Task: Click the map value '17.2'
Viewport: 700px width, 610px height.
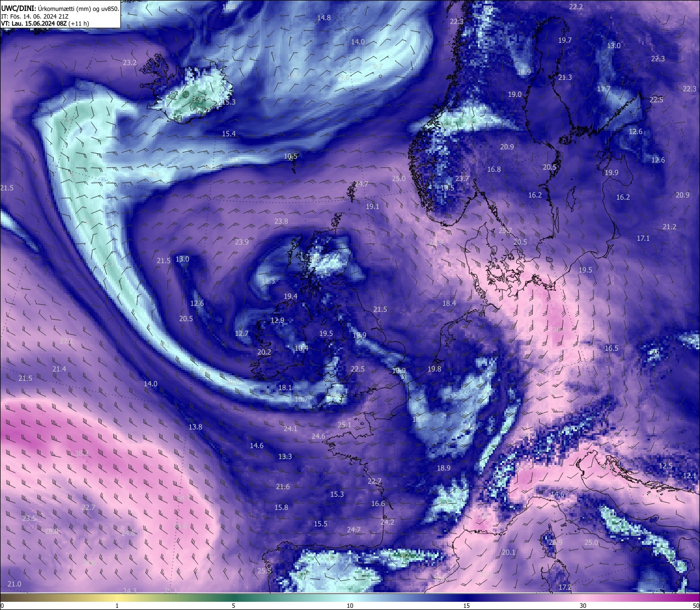Action: tap(565, 588)
